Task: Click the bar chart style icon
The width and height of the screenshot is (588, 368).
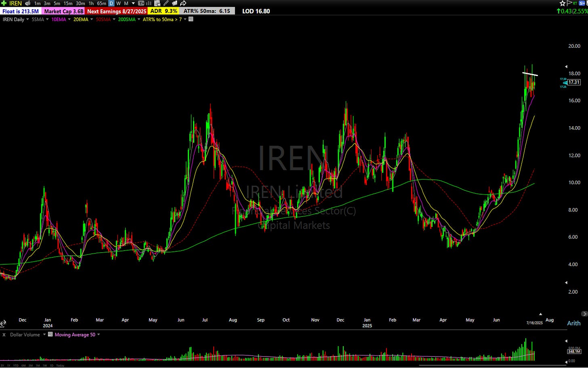Action: 149,3
